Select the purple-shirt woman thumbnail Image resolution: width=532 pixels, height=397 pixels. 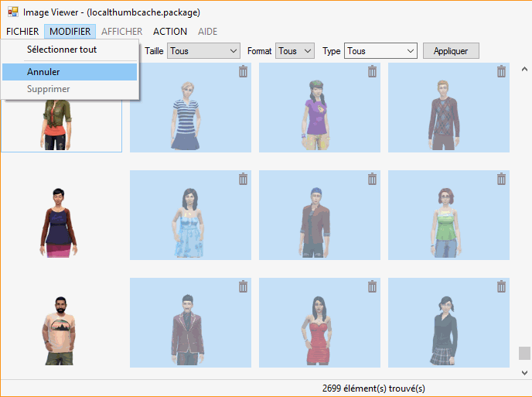click(x=319, y=108)
